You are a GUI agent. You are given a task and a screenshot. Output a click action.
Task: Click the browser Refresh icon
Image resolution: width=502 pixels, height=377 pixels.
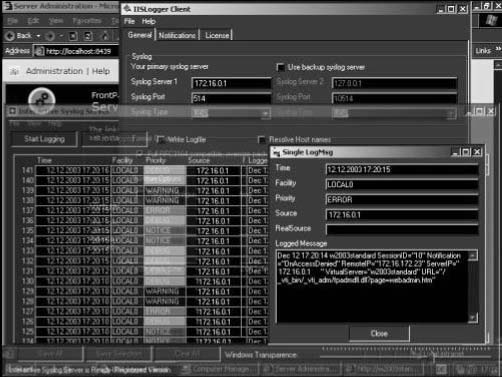tap(88, 36)
